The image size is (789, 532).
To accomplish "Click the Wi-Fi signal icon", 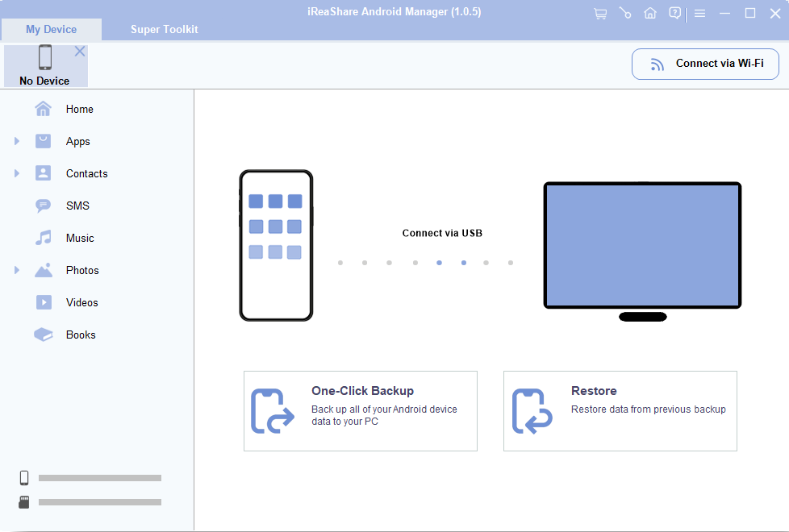I will click(x=657, y=64).
